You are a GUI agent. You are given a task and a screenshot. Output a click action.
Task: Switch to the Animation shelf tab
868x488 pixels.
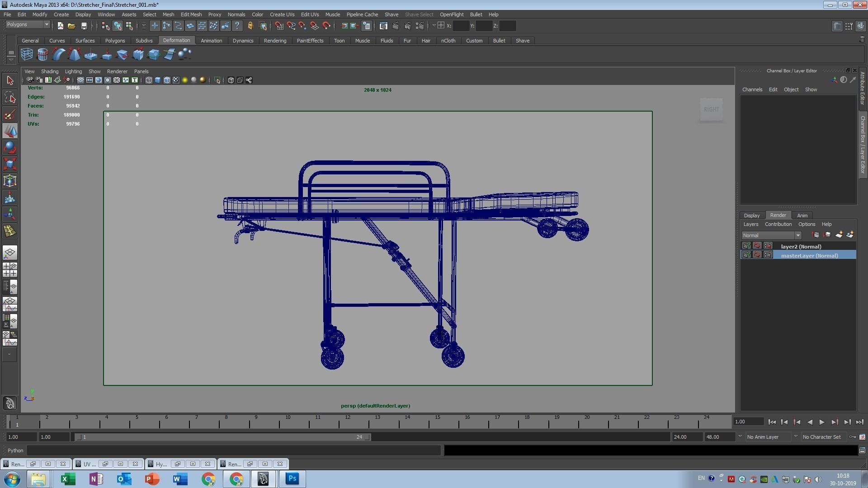coord(211,41)
